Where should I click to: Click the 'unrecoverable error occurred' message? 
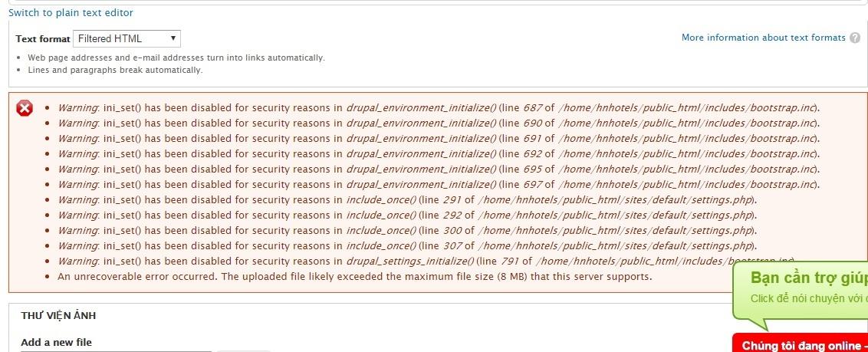(355, 275)
